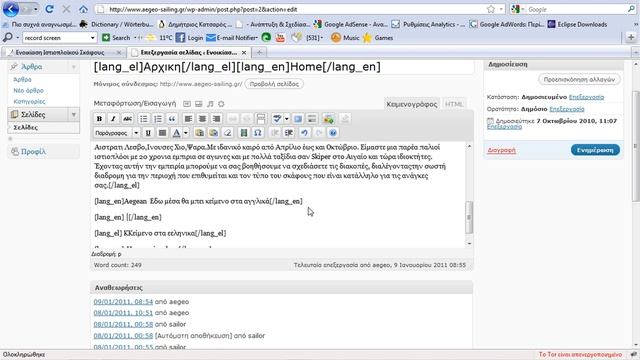The height and width of the screenshot is (360, 640).
Task: Click the Ενημέρωση update button
Action: (x=595, y=150)
